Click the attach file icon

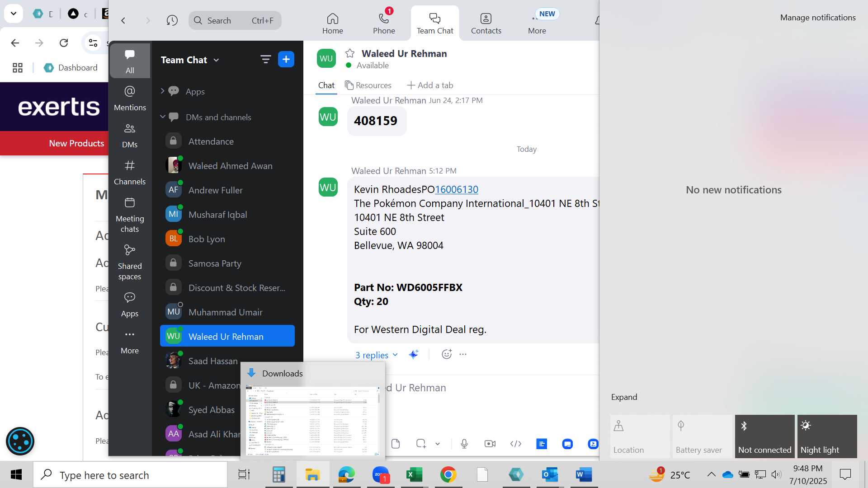coord(396,444)
